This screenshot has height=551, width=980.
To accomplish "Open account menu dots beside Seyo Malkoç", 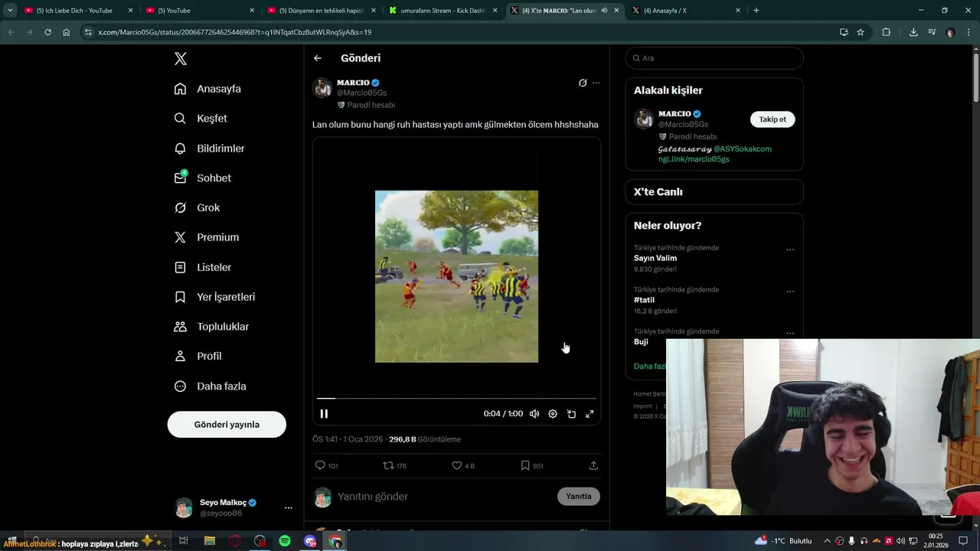I will point(288,507).
